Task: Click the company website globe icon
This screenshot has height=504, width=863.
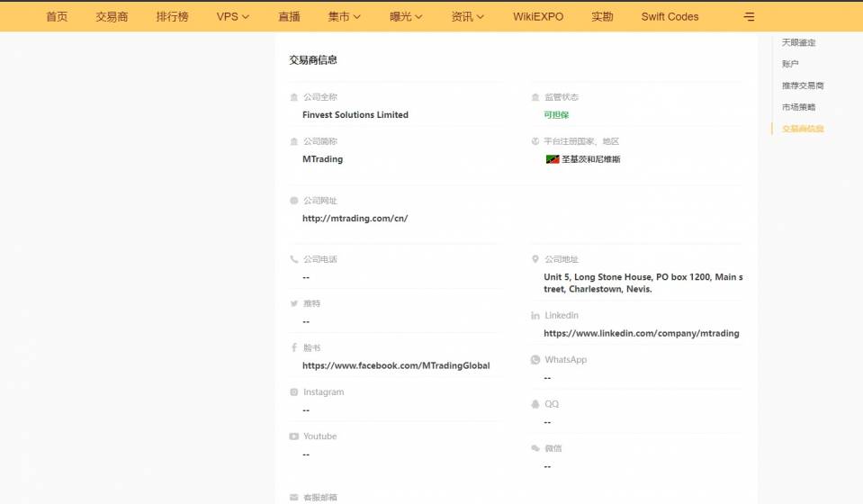Action: pos(294,201)
